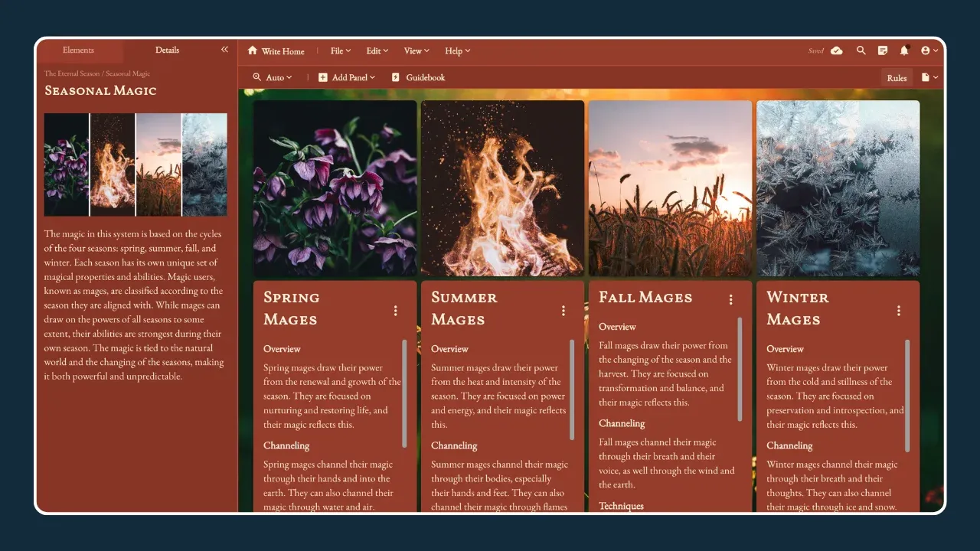Screen dimensions: 980x551
Task: Open the user account menu icon
Action: (929, 51)
